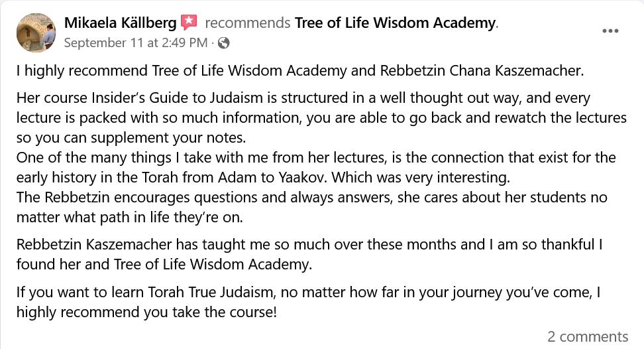Click the line starting "I highly recommend Tree of Life"
Viewport: 644px width, 349px height.
tap(300, 71)
